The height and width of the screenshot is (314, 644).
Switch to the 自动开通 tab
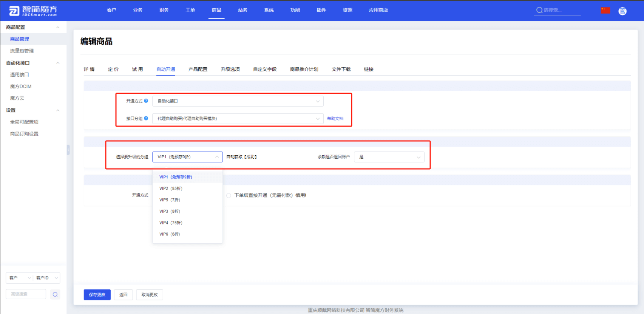point(166,69)
